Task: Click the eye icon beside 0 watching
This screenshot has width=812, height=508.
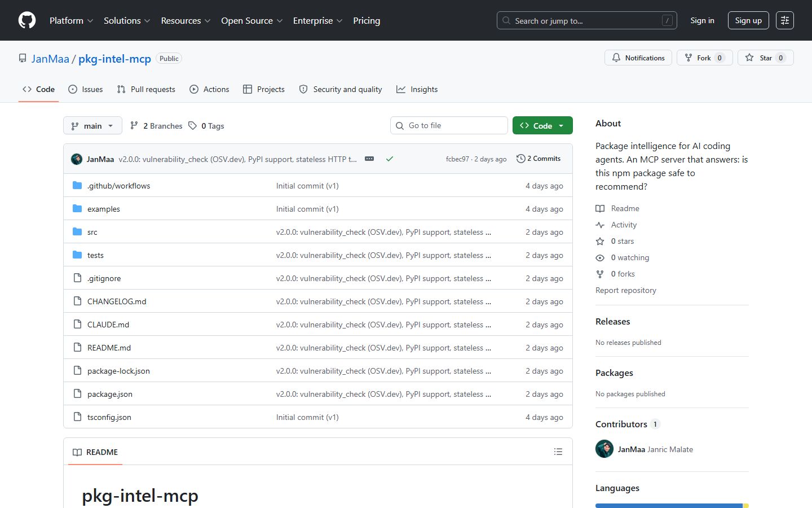Action: [600, 257]
